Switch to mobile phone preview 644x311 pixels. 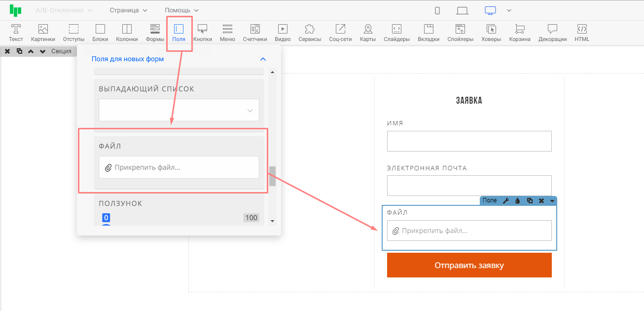[x=437, y=10]
